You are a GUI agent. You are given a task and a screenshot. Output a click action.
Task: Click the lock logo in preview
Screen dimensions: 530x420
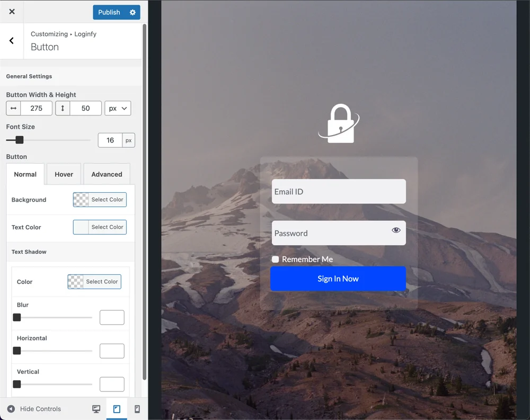tap(339, 123)
